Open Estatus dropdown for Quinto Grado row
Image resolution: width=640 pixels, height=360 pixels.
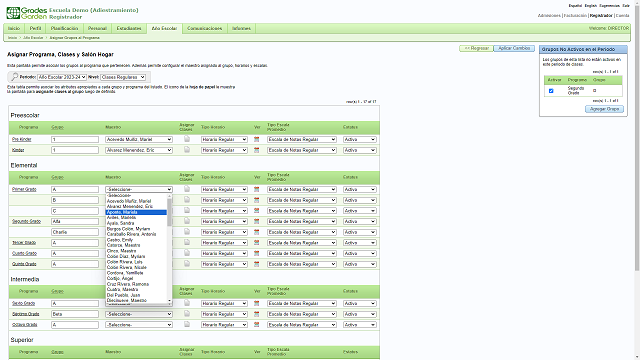click(359, 264)
